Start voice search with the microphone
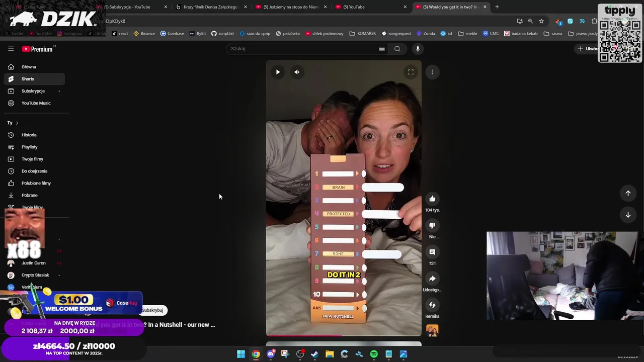This screenshot has width=644, height=362. (418, 49)
